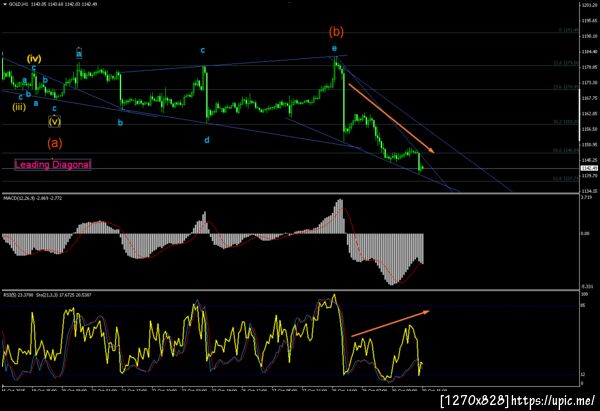This screenshot has height=411, width=600.
Task: Click the 50.0 Fibonacci level label
Action: (566, 151)
